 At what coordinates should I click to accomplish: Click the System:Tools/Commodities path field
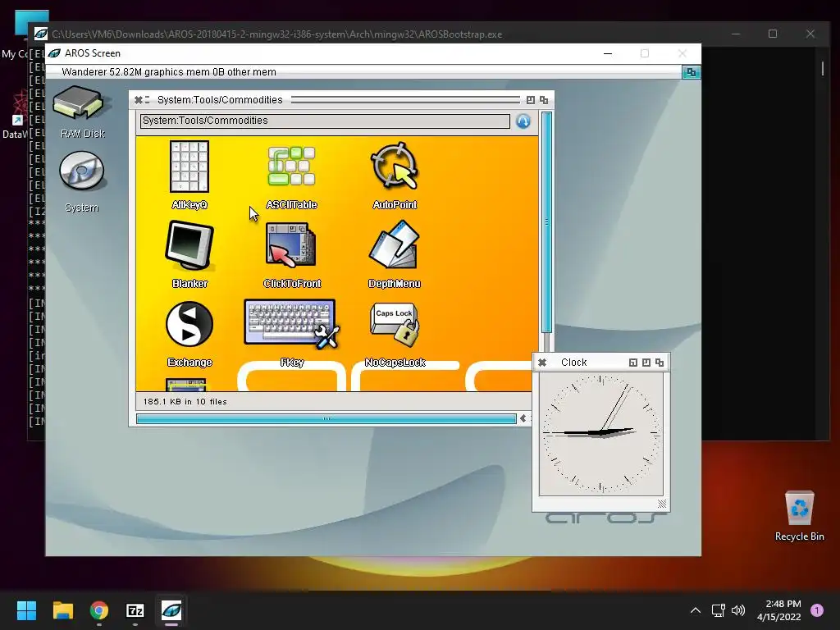point(325,121)
